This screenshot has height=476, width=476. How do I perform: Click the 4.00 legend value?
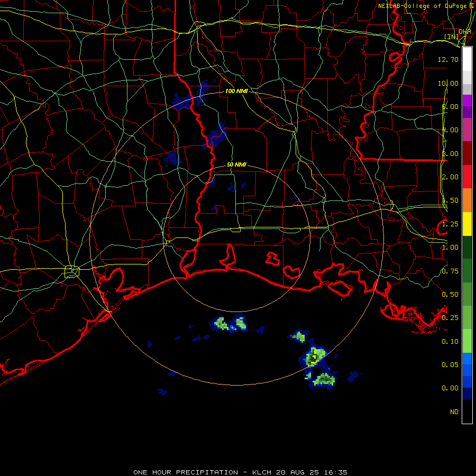click(450, 130)
